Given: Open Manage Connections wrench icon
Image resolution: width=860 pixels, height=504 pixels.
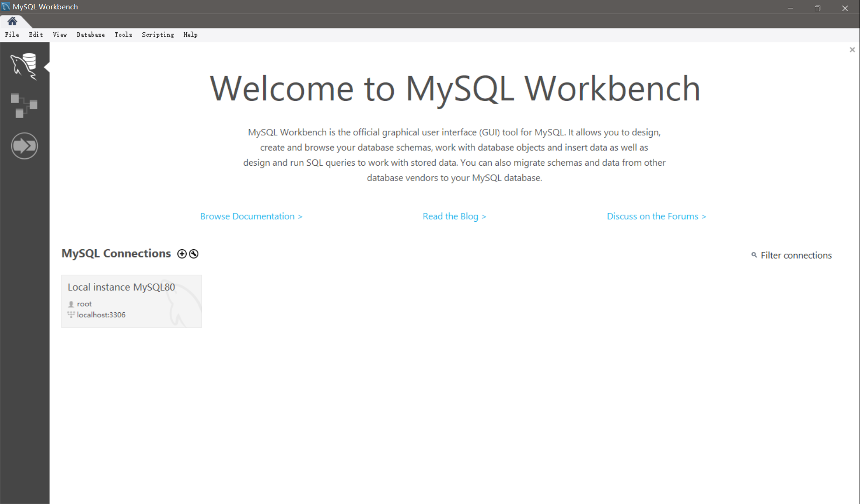Looking at the screenshot, I should coord(194,254).
